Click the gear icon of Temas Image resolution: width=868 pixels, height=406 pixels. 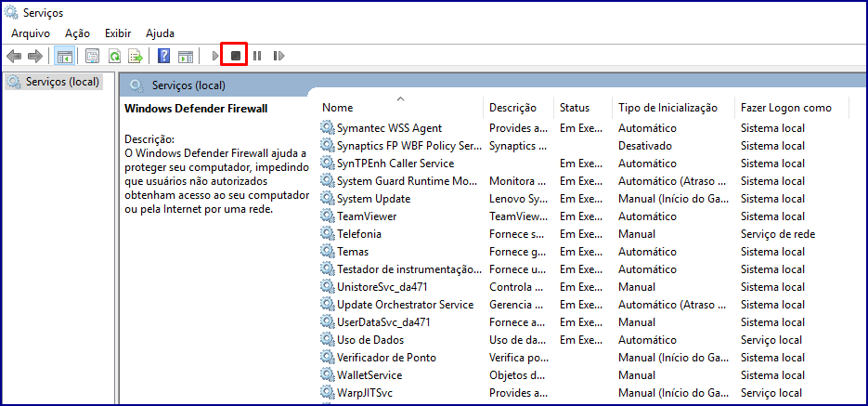pos(328,252)
